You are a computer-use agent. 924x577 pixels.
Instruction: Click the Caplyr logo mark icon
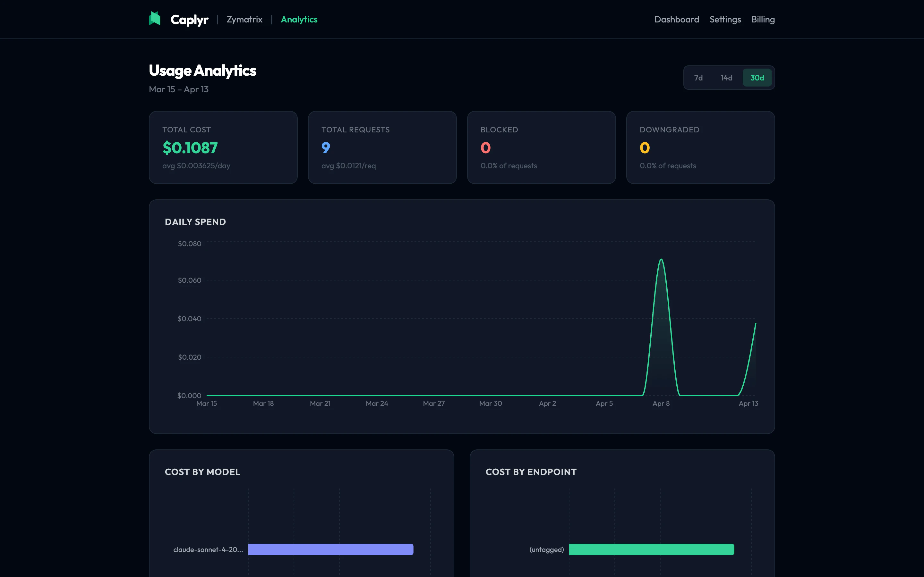[155, 19]
